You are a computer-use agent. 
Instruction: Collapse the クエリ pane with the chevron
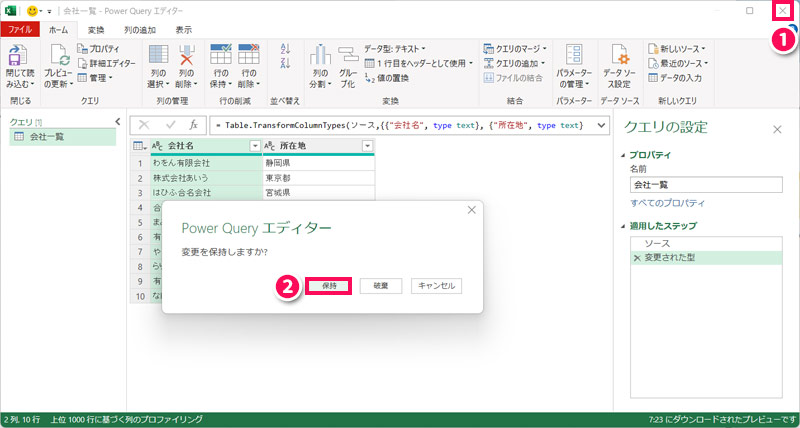(x=117, y=121)
